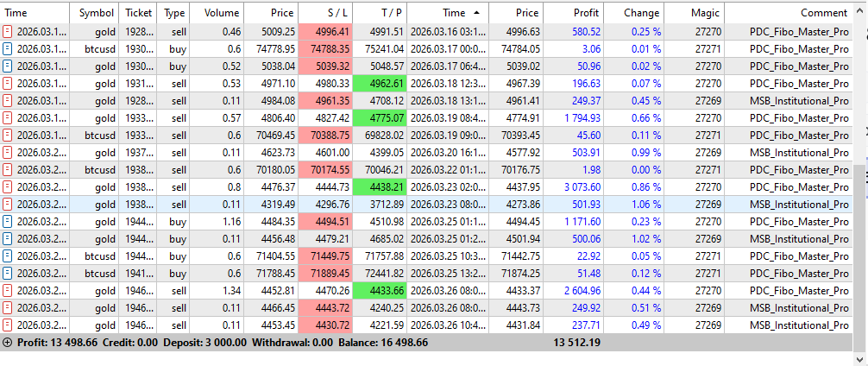Viewport: 868px width, 366px height.
Task: Click the buy icon of the 4456.48 gold row
Action: (8, 239)
